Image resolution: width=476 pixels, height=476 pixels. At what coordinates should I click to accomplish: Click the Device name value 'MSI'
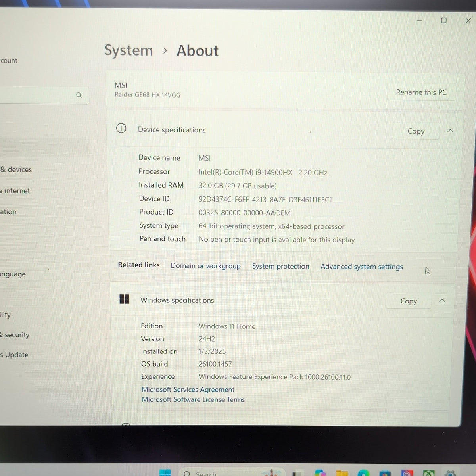(x=204, y=158)
